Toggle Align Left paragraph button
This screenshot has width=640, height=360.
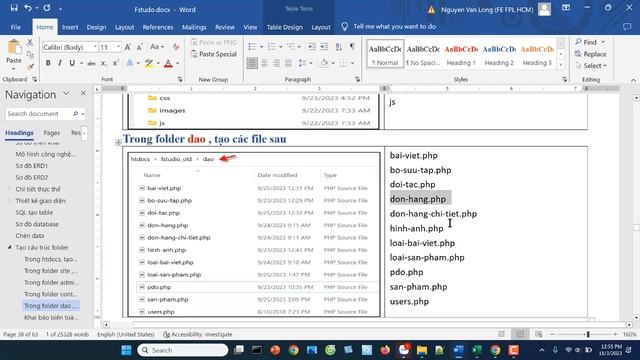coord(252,63)
